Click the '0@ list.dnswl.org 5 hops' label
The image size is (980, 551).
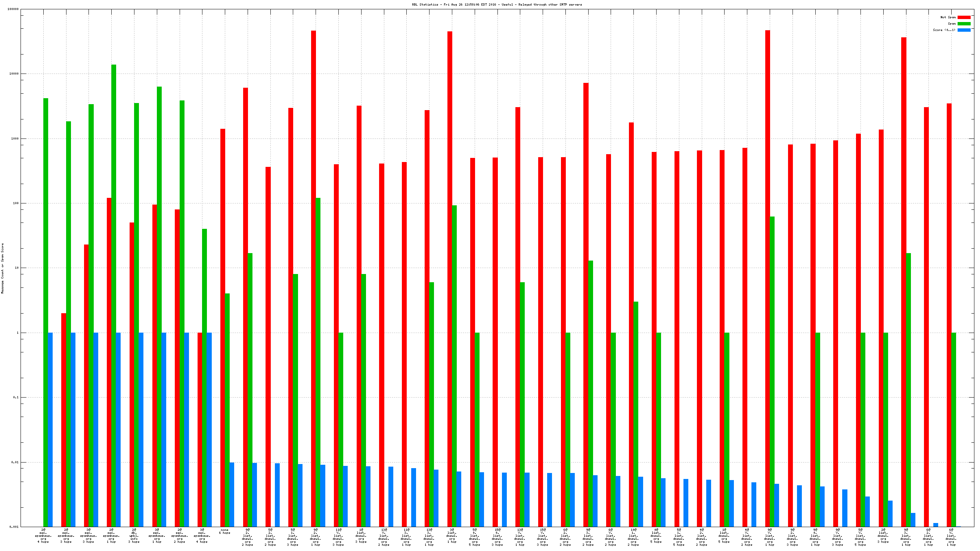pyautogui.click(x=656, y=535)
